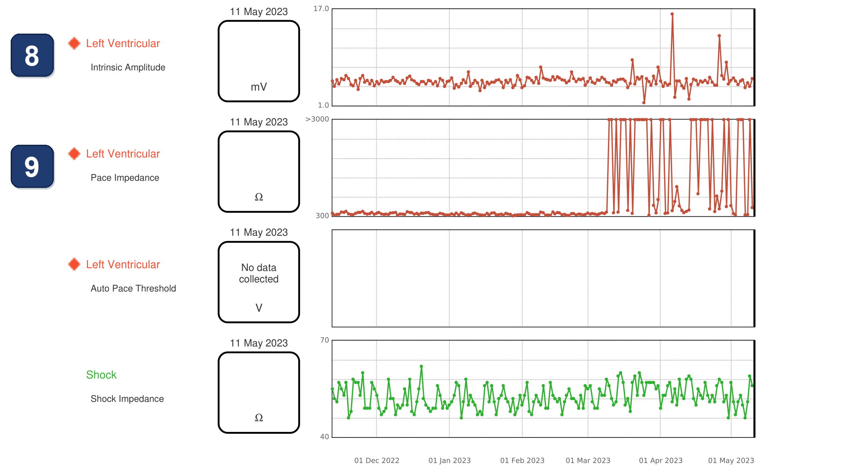868x475 pixels.
Task: Click the 01 Dec 2022 axis date
Action: point(377,460)
